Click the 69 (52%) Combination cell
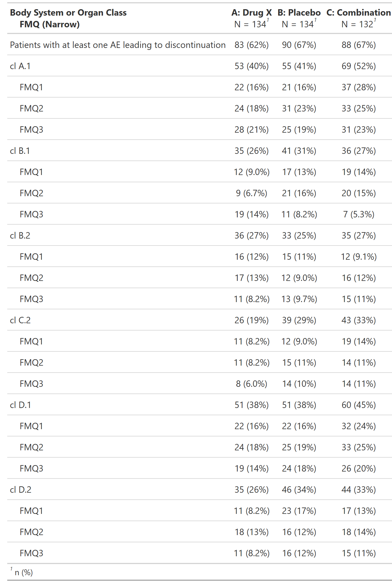392x583 pixels. click(x=359, y=66)
